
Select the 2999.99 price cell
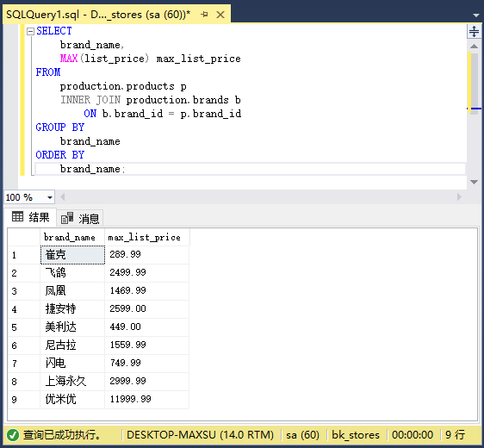point(147,382)
